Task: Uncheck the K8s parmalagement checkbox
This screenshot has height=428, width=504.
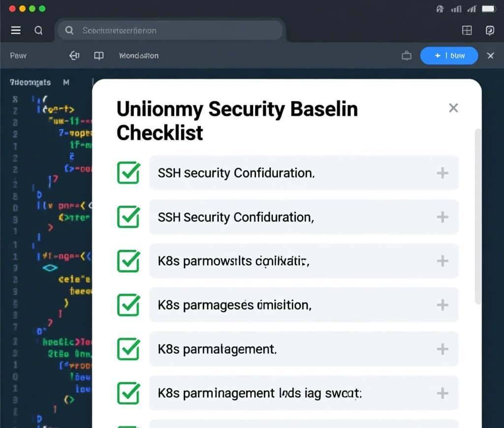Action: pos(128,349)
